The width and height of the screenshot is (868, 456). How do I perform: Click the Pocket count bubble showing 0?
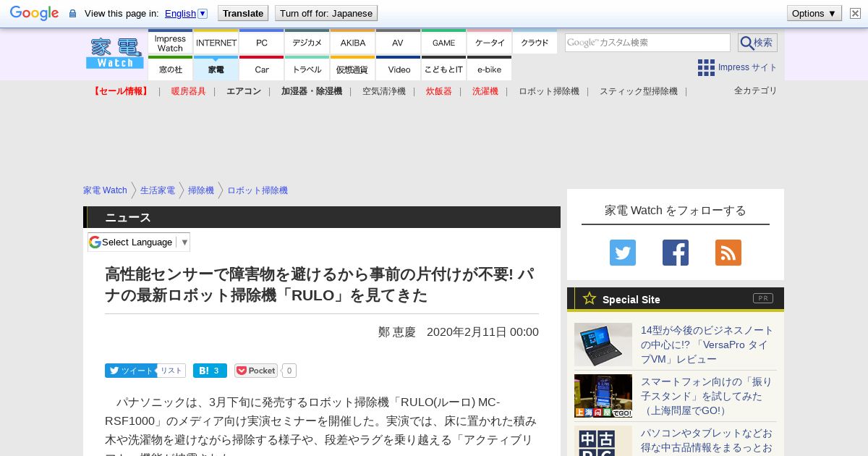point(289,371)
